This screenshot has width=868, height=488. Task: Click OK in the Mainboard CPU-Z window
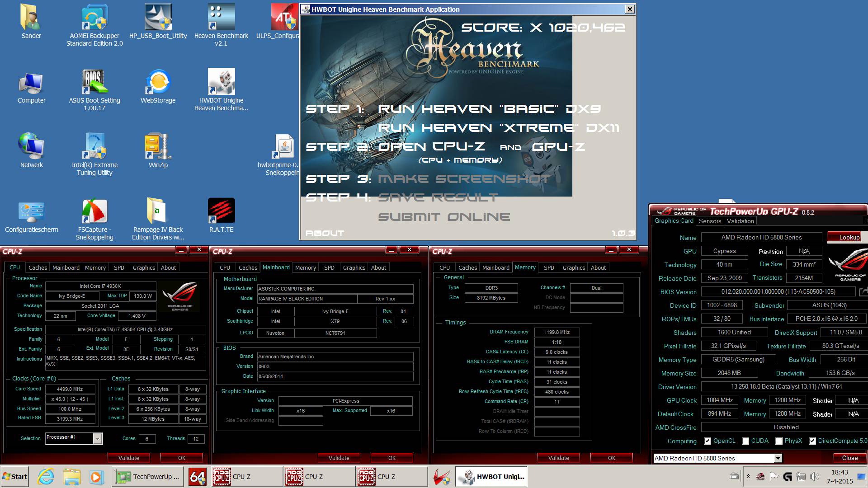[392, 458]
